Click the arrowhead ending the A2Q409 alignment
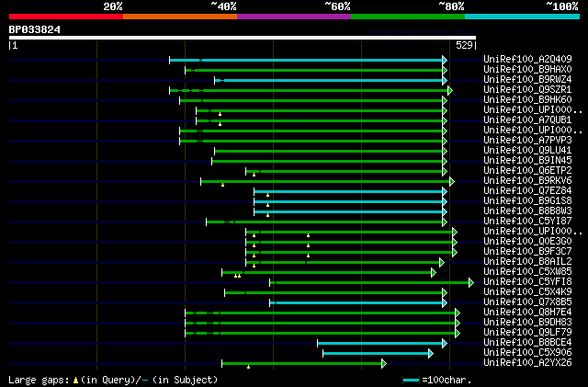Viewport: 588px width, 387px height. pos(445,60)
